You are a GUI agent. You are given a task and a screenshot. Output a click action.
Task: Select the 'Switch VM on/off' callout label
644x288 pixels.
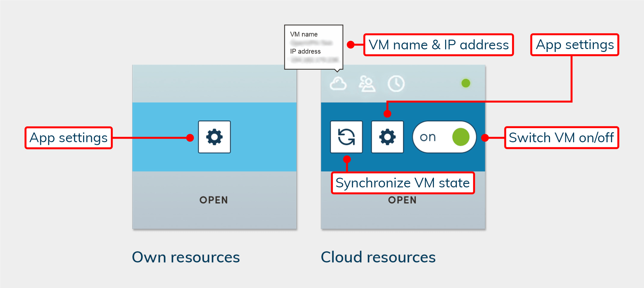(x=561, y=138)
